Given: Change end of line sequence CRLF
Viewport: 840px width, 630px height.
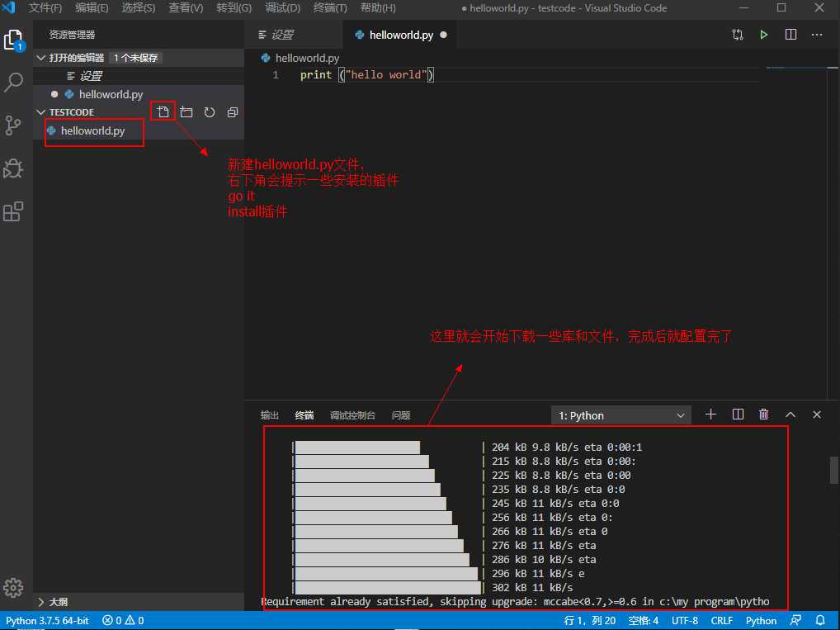Looking at the screenshot, I should (x=722, y=620).
